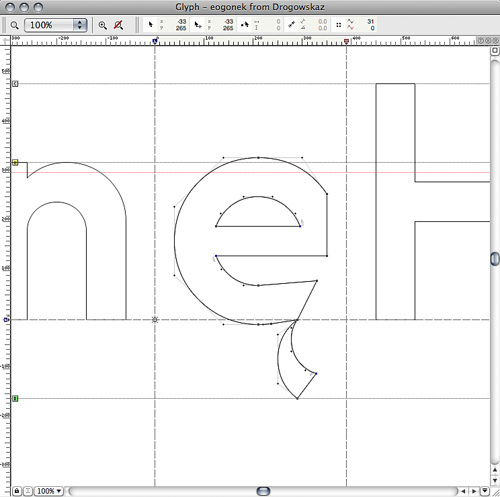The image size is (500, 497).
Task: Click the four-dot node count icon
Action: pos(339,25)
